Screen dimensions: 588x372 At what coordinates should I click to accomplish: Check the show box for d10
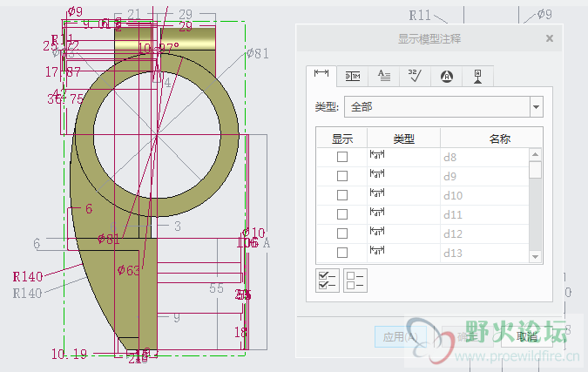click(342, 195)
